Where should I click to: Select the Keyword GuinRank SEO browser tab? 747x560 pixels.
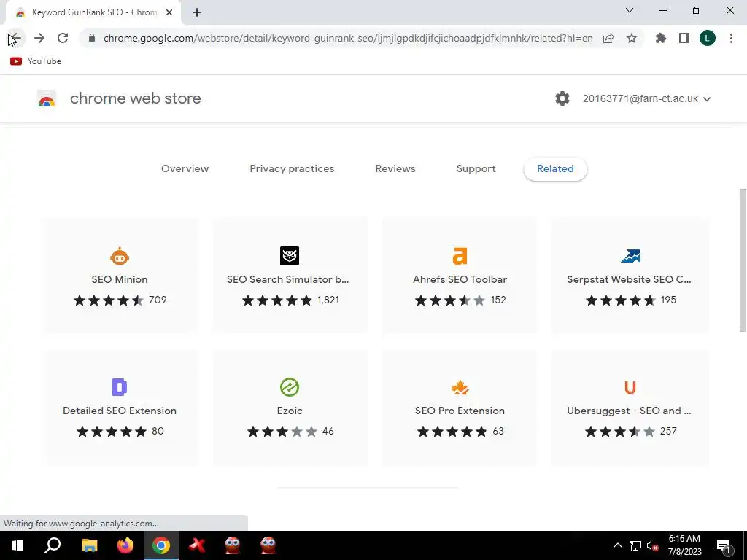pyautogui.click(x=93, y=13)
